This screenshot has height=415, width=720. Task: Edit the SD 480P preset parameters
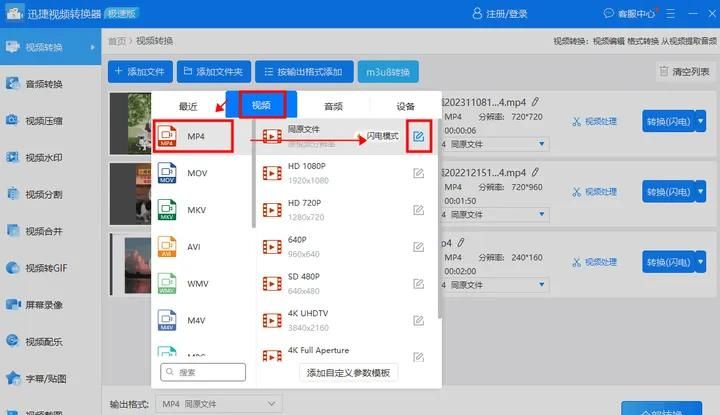418,284
